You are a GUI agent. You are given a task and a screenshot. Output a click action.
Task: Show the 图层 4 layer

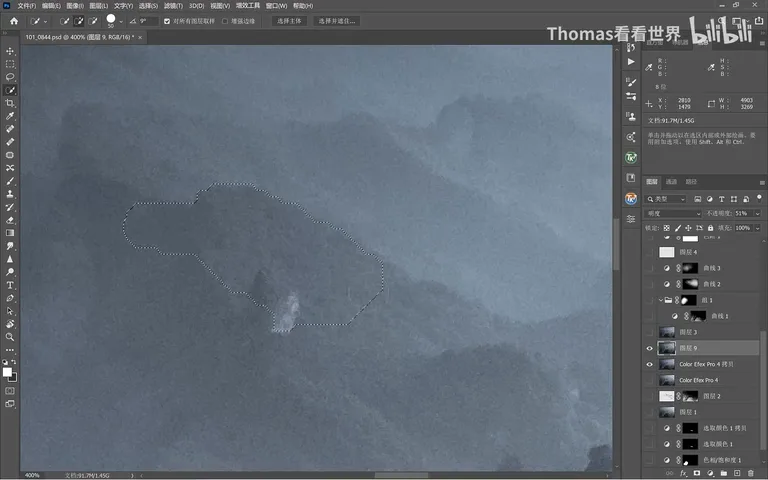[x=649, y=252]
